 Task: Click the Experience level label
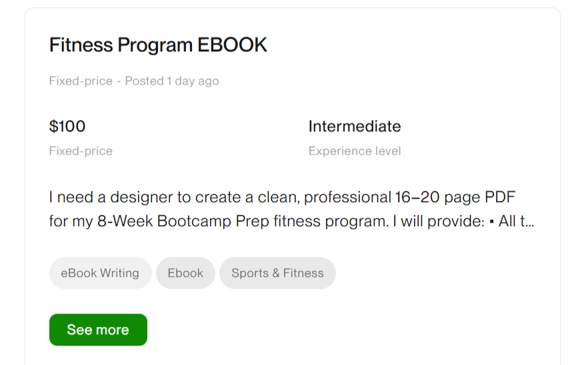click(355, 151)
